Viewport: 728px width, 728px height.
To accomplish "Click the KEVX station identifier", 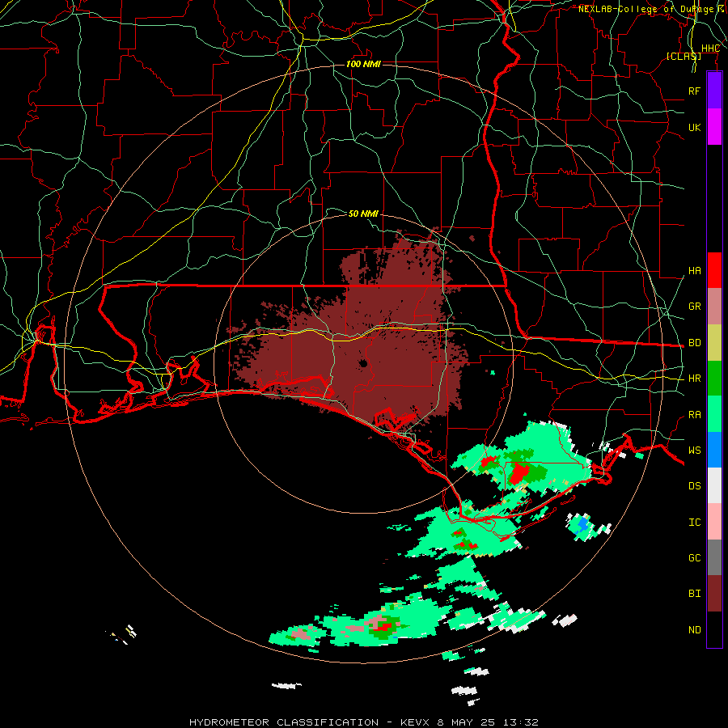I will pos(415,722).
